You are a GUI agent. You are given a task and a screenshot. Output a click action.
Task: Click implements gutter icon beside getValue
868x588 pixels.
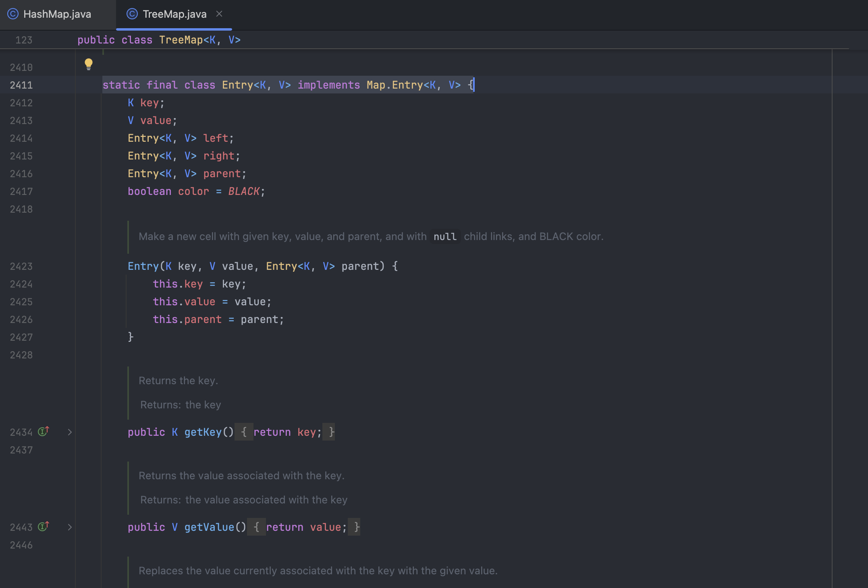(43, 526)
